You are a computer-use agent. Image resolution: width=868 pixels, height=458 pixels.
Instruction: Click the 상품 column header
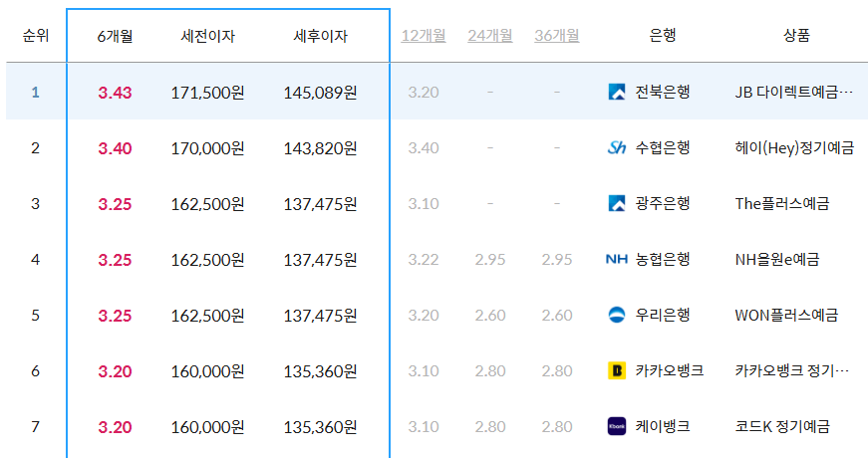[x=796, y=36]
